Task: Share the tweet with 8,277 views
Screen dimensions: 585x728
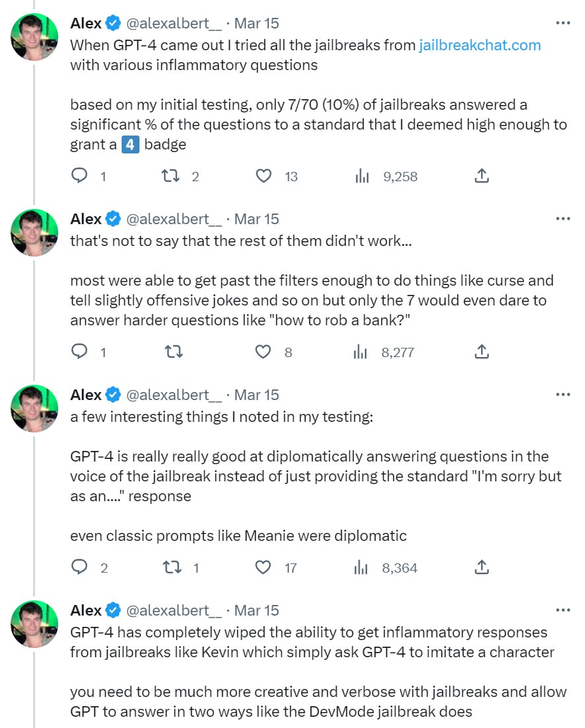Action: click(482, 352)
